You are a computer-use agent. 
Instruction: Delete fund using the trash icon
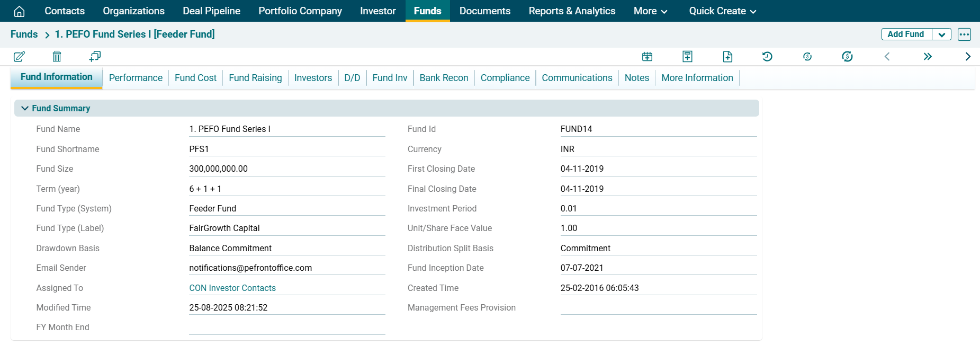click(x=57, y=57)
